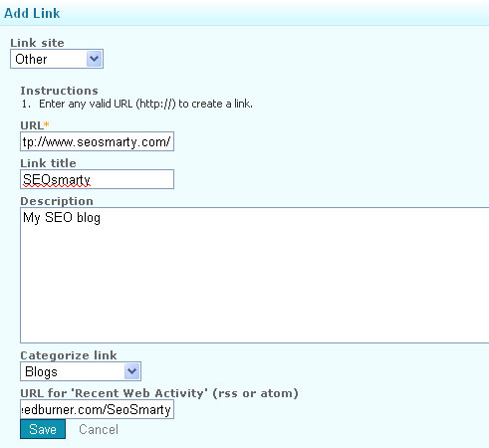This screenshot has height=448, width=489.
Task: Click the 'Description' label
Action: point(57,201)
